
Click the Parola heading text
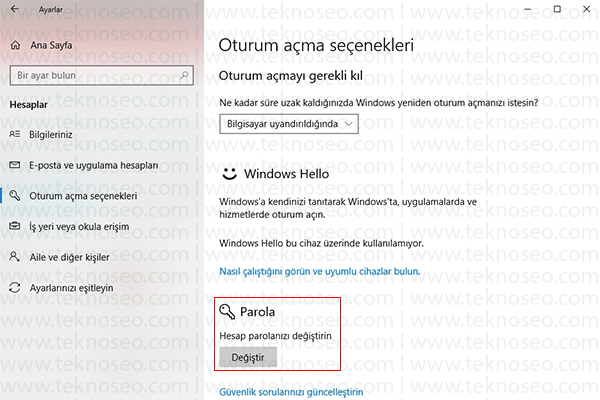[x=258, y=312]
